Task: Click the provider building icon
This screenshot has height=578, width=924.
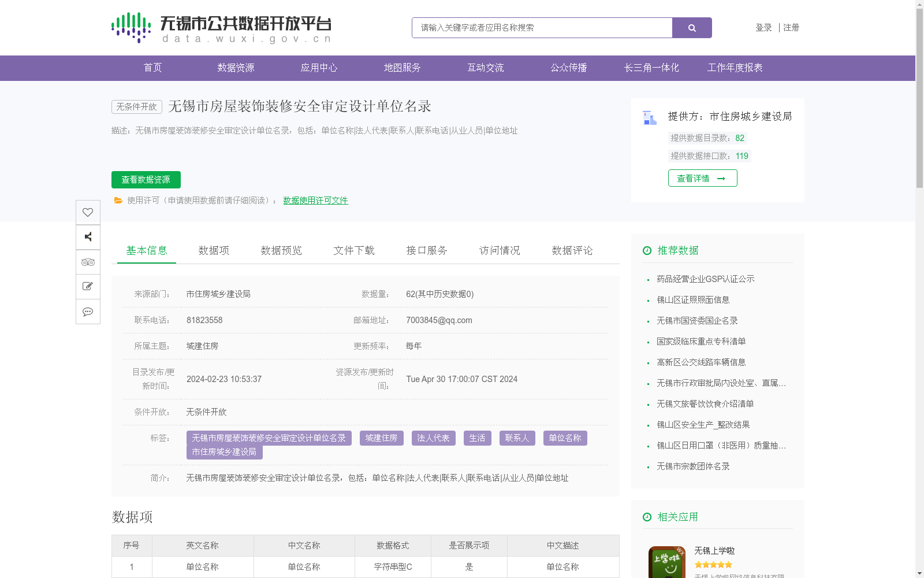Action: click(x=650, y=118)
